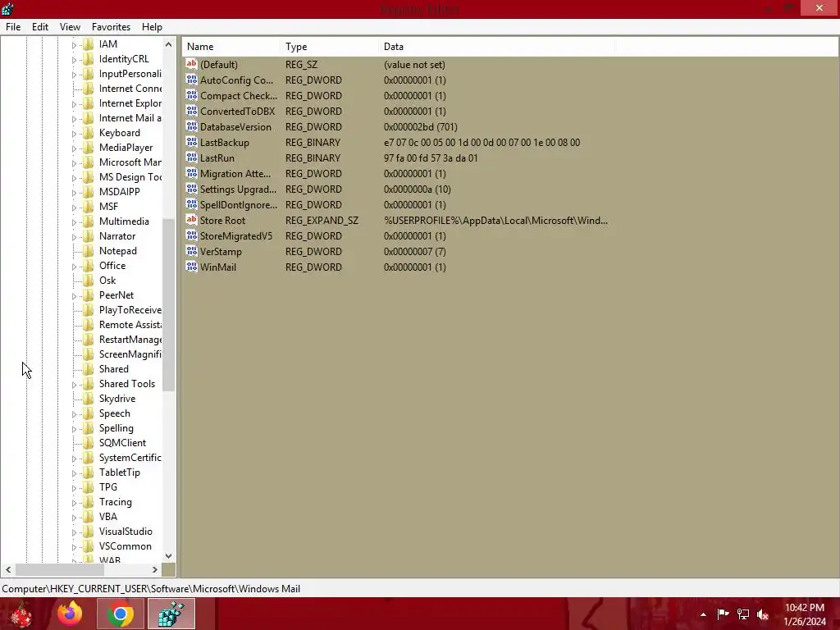Expand the MediaPlayer key

(x=74, y=148)
